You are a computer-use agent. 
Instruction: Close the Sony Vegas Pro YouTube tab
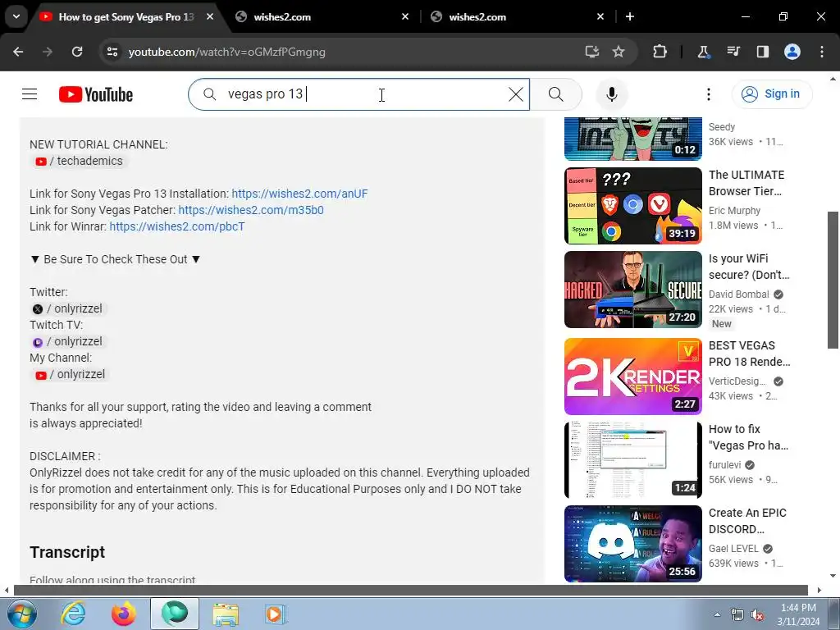[210, 17]
